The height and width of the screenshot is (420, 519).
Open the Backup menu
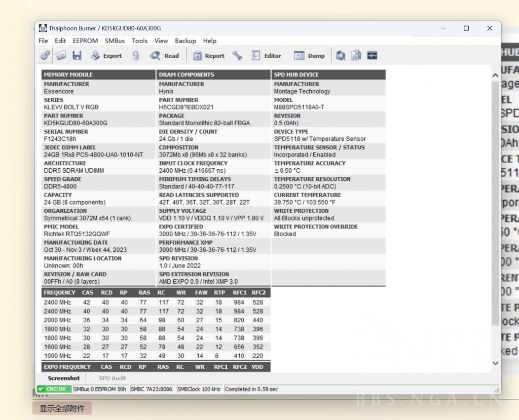pos(186,41)
